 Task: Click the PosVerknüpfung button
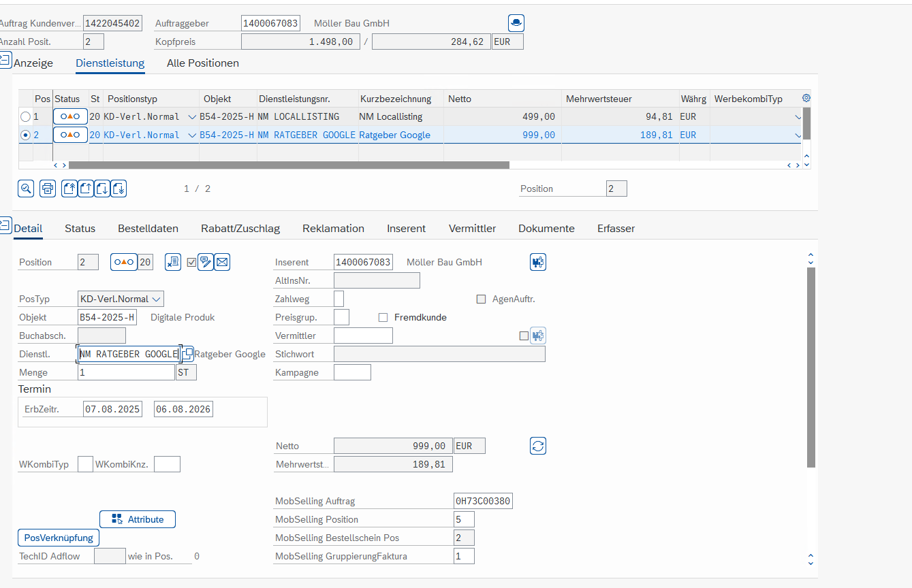pyautogui.click(x=59, y=538)
